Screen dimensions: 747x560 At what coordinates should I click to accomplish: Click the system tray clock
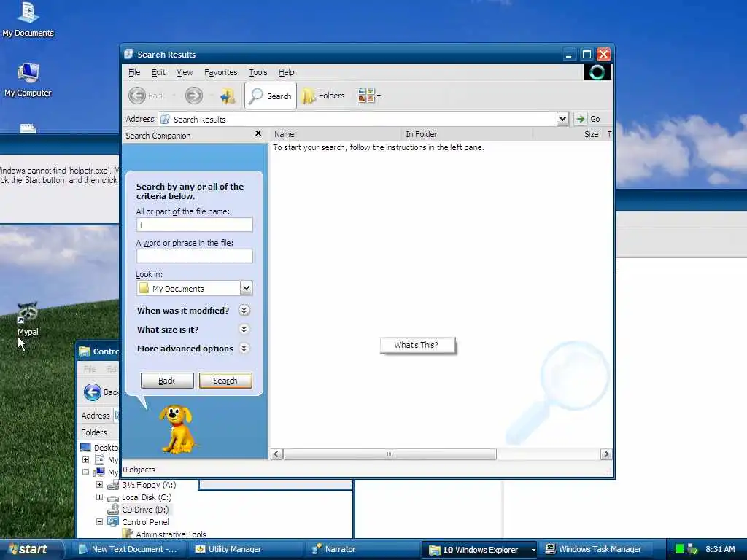click(720, 550)
